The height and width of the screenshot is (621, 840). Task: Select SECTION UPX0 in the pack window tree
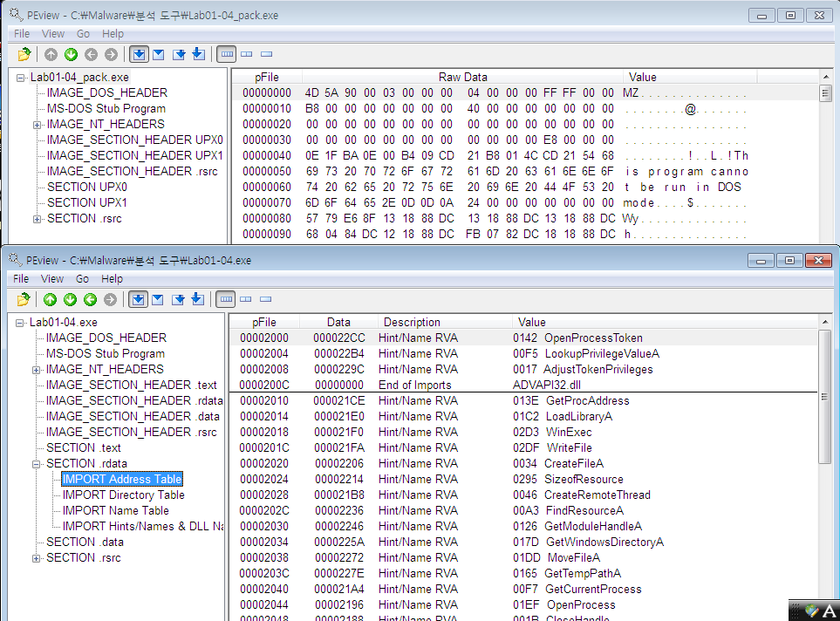86,187
